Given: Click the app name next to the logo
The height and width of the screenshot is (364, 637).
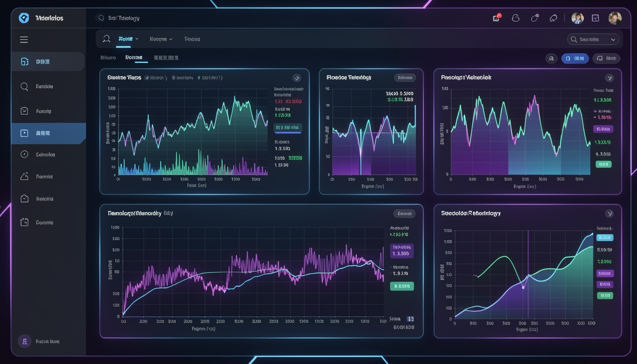Looking at the screenshot, I should [49, 18].
